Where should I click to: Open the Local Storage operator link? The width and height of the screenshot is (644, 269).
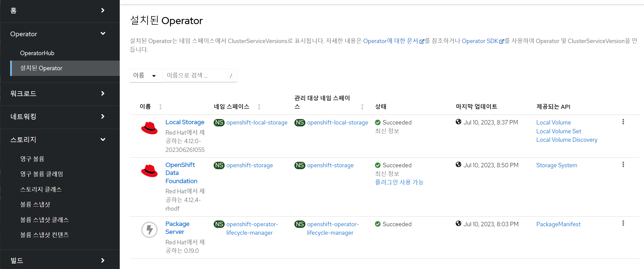point(185,122)
